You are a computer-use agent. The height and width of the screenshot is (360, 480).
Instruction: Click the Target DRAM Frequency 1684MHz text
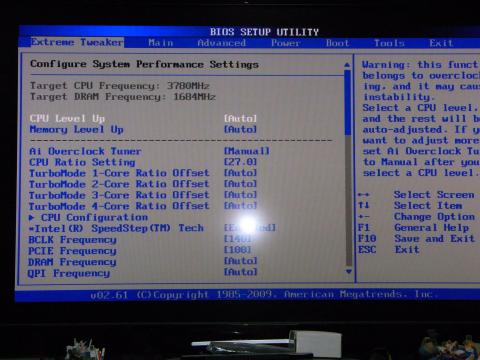tap(123, 97)
